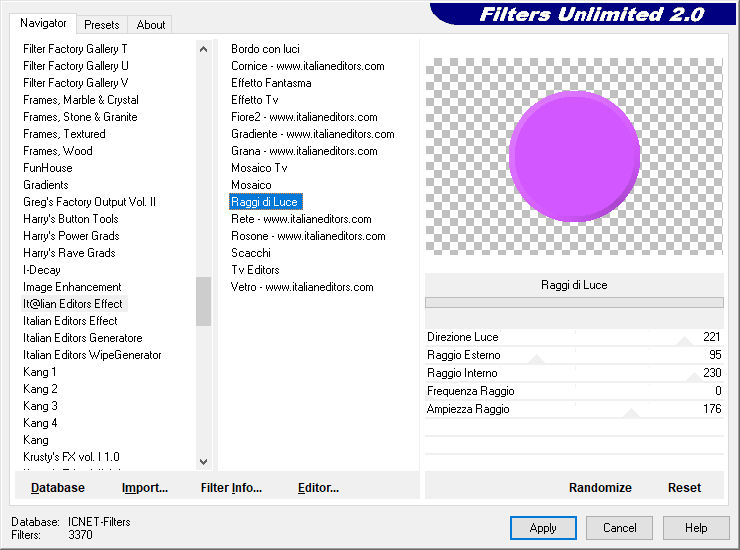Select Italian Editors Effect category

coord(70,321)
